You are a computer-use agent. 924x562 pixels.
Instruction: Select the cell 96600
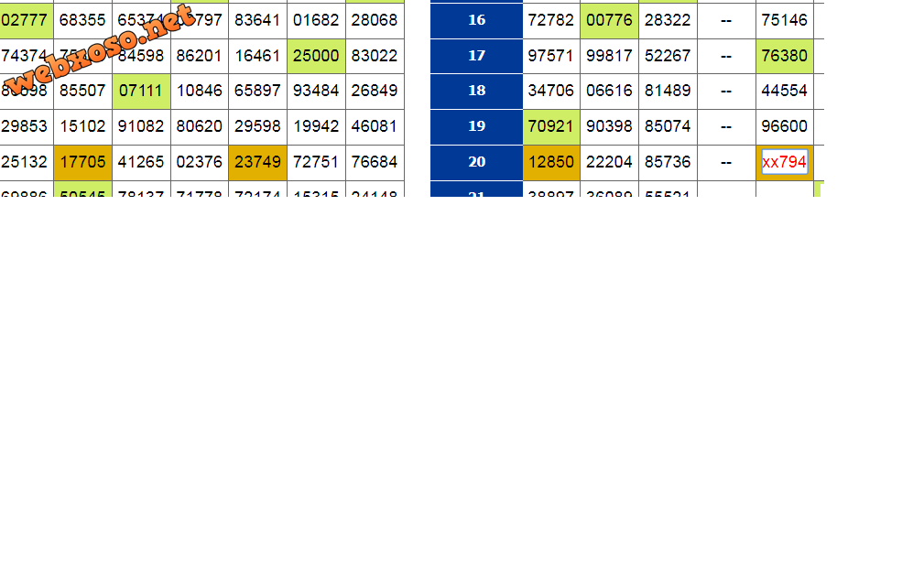coord(784,126)
